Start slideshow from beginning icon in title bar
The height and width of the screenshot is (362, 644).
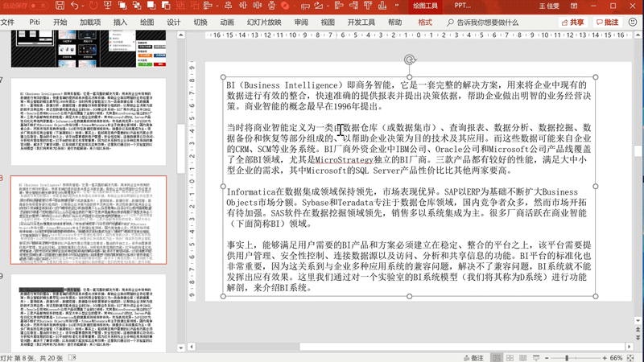click(108, 6)
